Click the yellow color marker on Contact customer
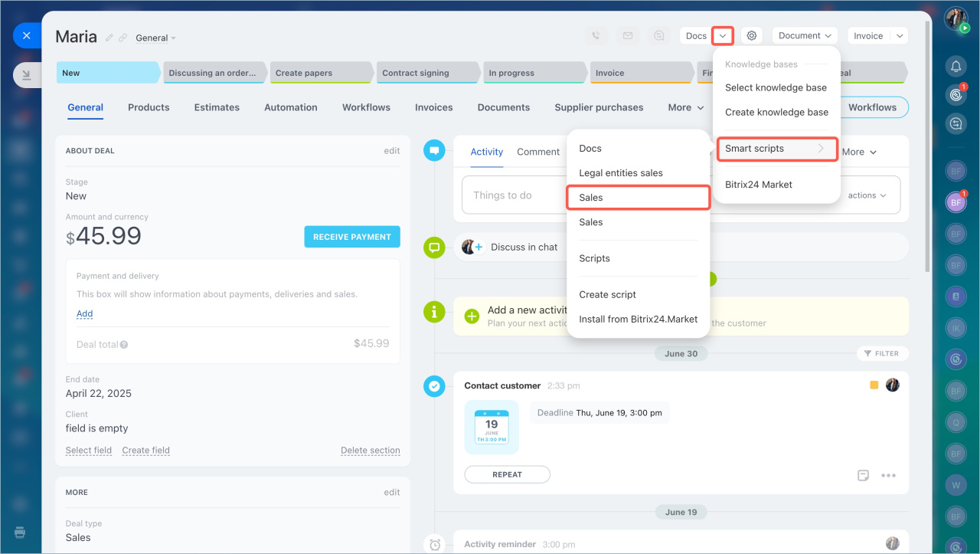Image resolution: width=980 pixels, height=554 pixels. tap(874, 385)
